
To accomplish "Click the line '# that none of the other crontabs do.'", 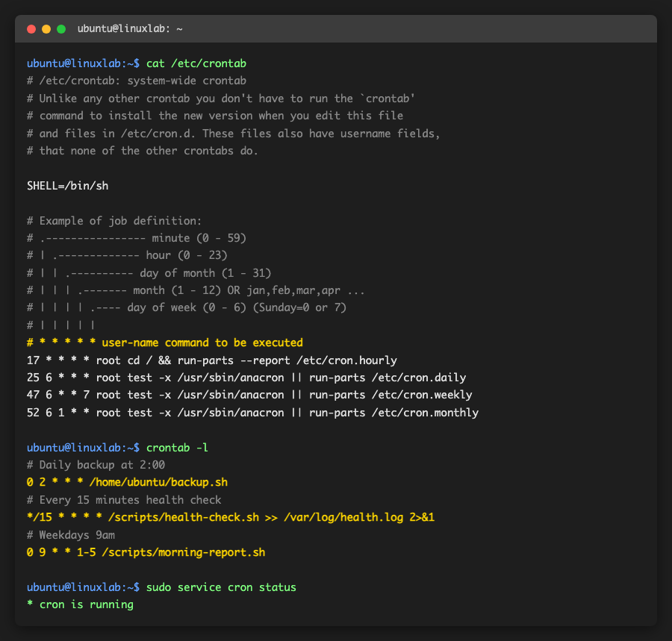I will click(x=143, y=151).
